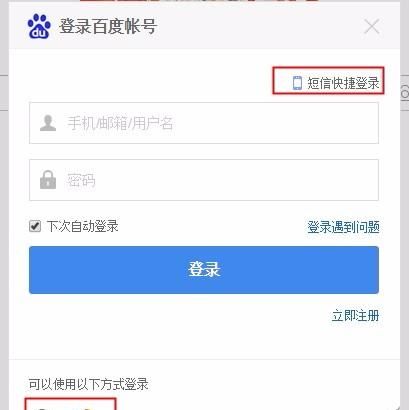The image size is (409, 410).
Task: Click the blue 登录 button
Action: (204, 270)
